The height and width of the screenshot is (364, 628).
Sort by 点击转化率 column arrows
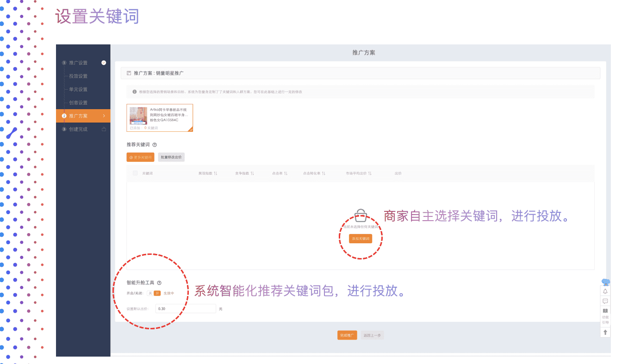(x=323, y=173)
